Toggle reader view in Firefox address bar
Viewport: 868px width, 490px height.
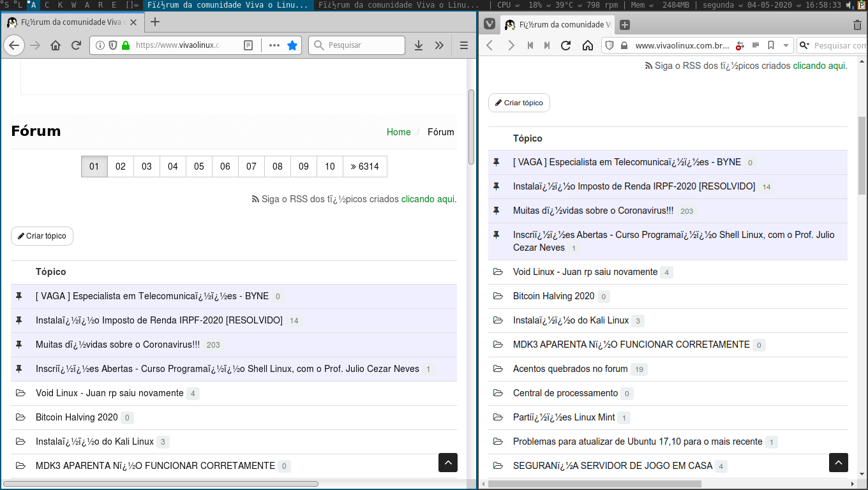pos(249,45)
